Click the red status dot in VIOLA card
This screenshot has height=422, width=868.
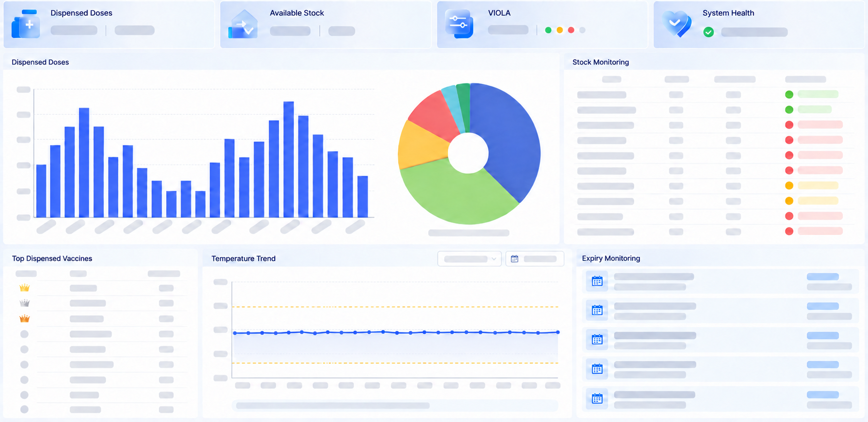571,30
